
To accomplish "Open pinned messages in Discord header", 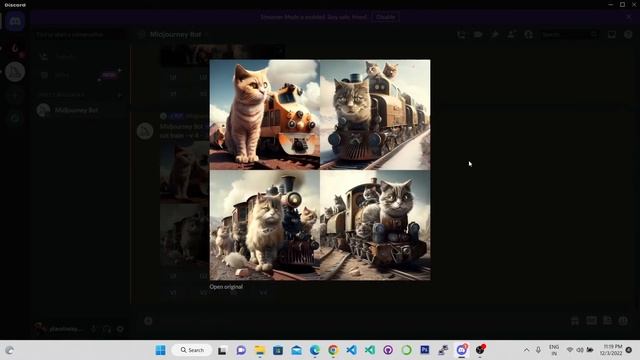I will coord(495,35).
